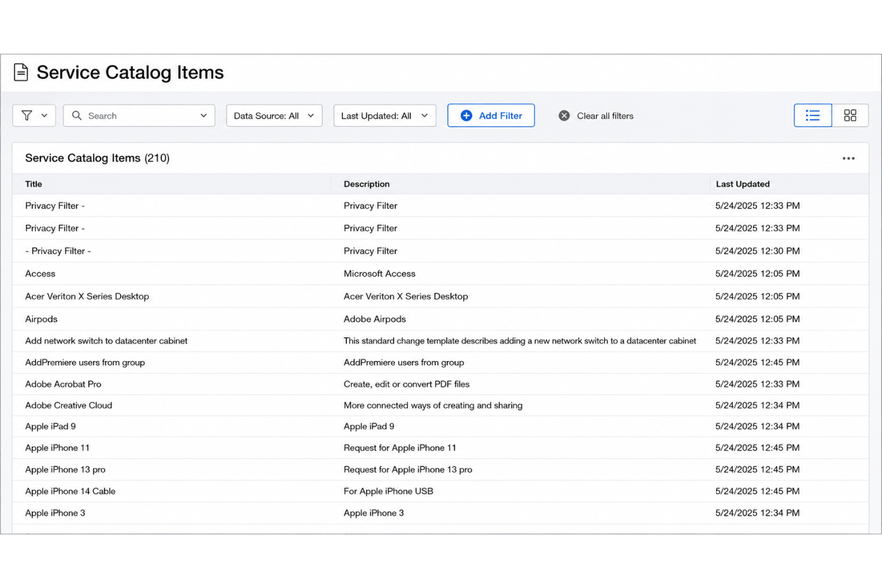The height and width of the screenshot is (588, 882).
Task: Click 'Request for Apple iPhone 13 pro' description
Action: pos(408,469)
